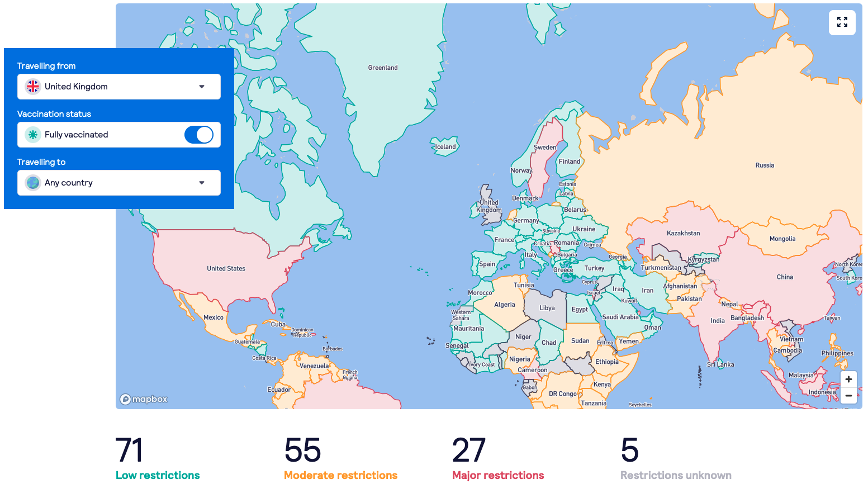
Task: Click Turkey on the map
Action: (x=594, y=268)
